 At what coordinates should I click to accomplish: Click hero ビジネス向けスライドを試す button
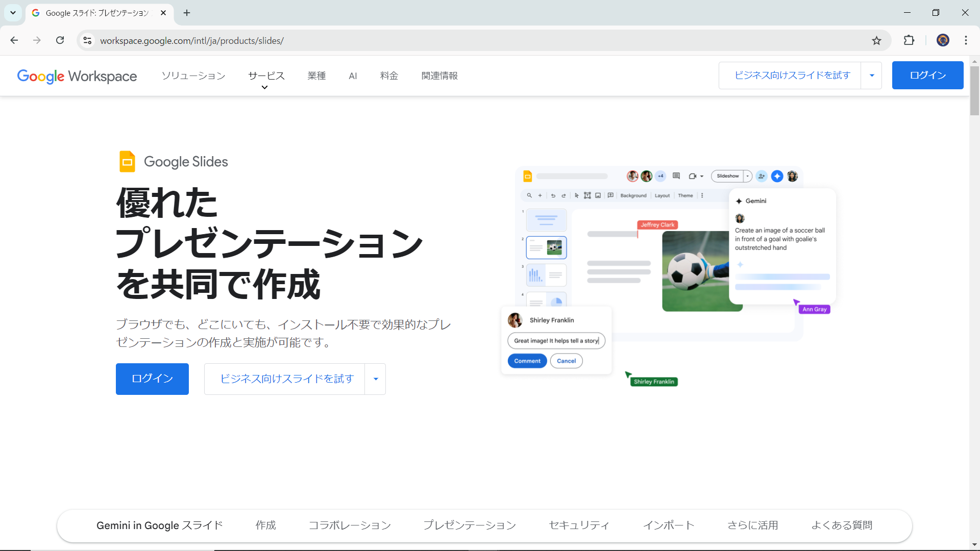click(x=284, y=379)
